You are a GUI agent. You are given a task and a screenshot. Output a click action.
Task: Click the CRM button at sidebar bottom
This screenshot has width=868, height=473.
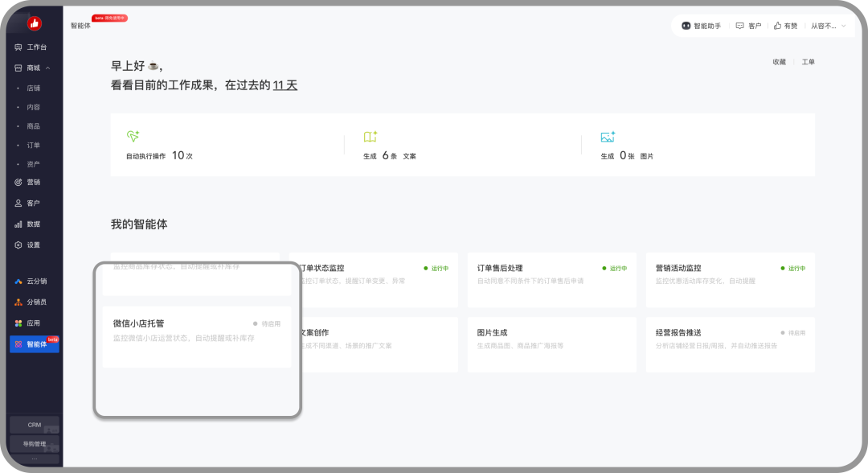tap(35, 425)
